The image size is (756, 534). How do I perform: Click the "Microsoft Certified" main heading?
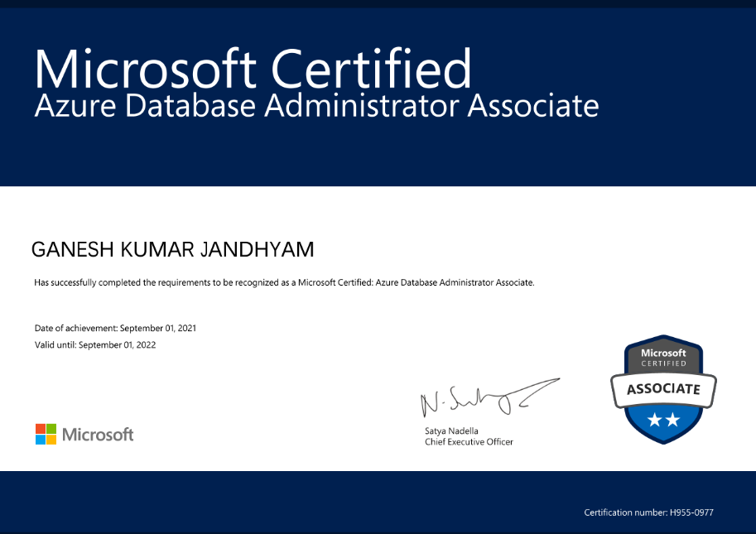(253, 69)
